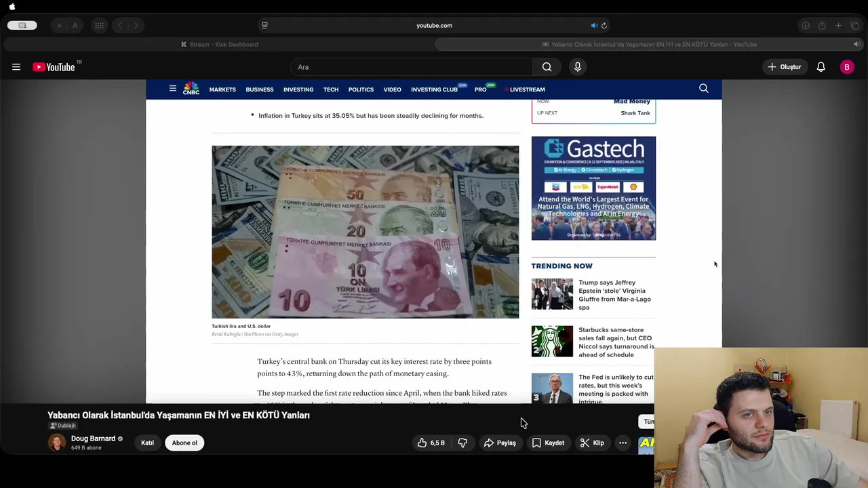This screenshot has height=488, width=868.
Task: Click CNBC site search magnifier
Action: [704, 89]
